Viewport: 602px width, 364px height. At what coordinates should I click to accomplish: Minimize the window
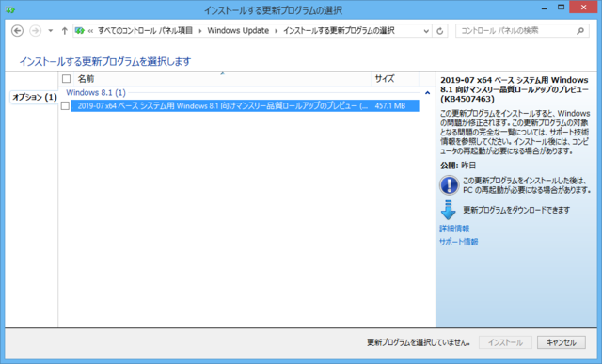[x=544, y=8]
